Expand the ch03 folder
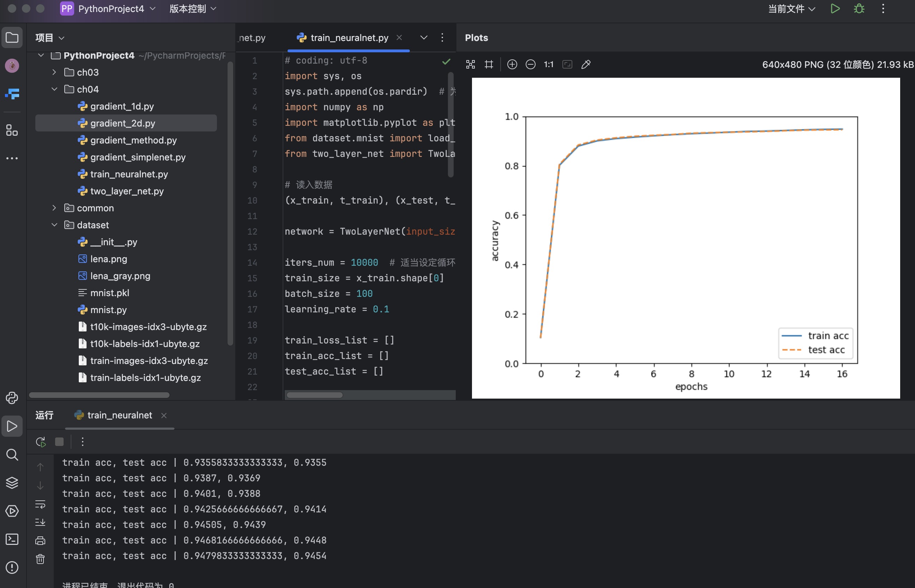Screen dimensions: 915x588 click(x=54, y=72)
